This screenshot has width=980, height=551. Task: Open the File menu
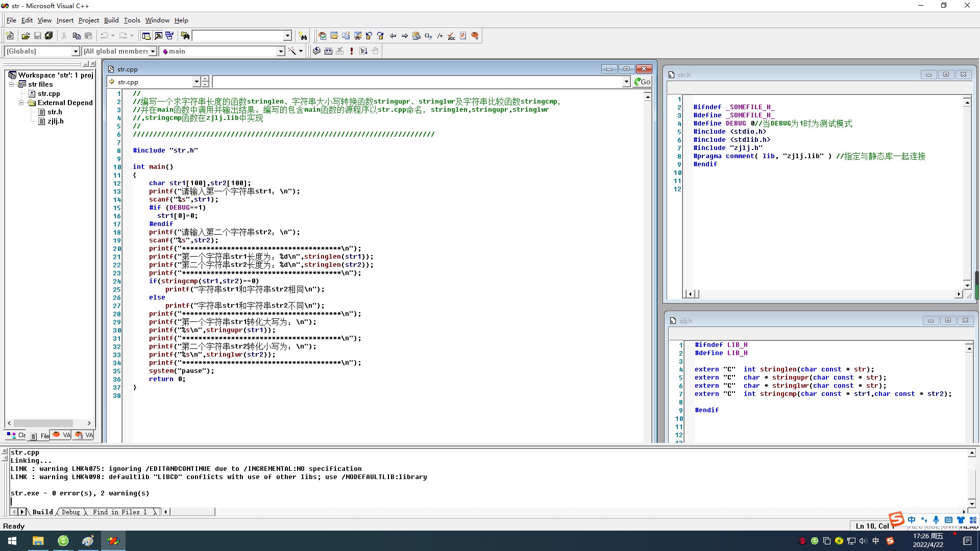[x=11, y=20]
